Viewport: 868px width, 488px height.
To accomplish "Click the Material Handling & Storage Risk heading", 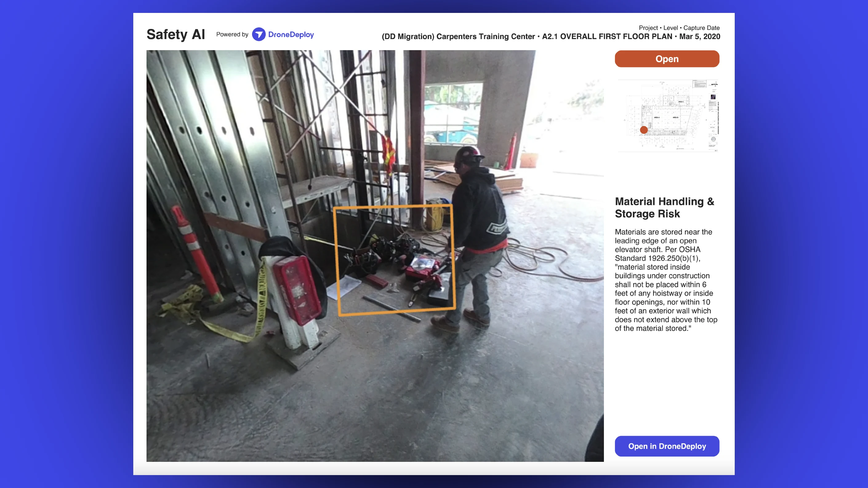I will pos(664,207).
